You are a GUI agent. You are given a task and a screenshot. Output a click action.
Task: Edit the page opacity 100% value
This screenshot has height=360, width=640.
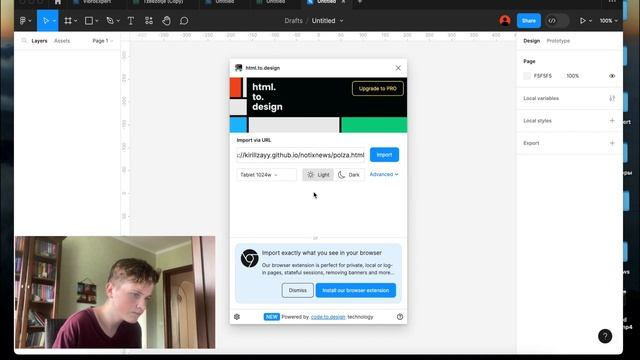click(572, 76)
